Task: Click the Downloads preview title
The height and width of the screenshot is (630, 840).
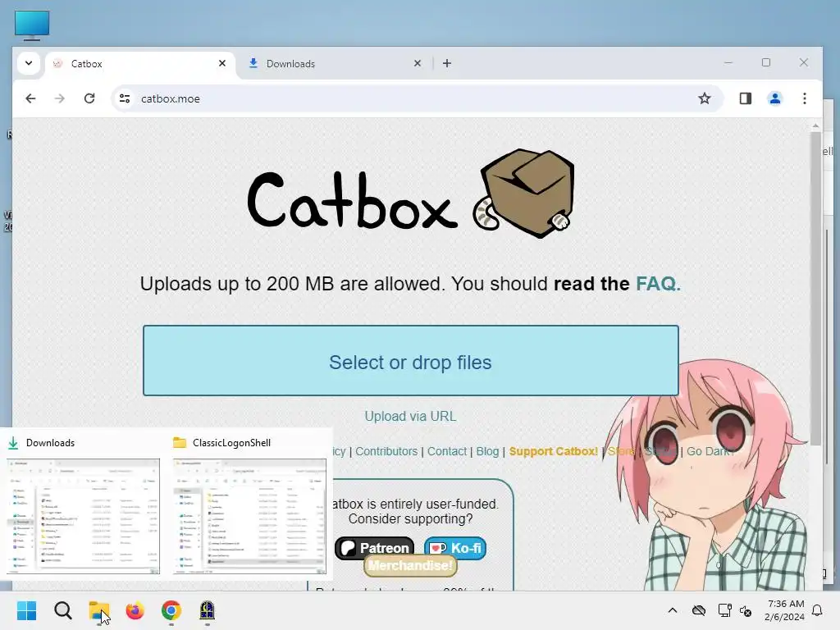Action: [x=50, y=443]
